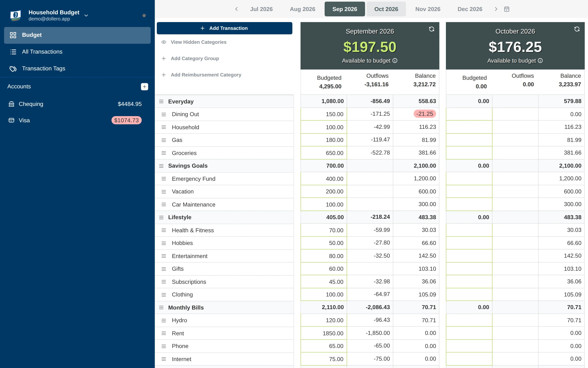Click the Everyday group drag handle

(161, 101)
